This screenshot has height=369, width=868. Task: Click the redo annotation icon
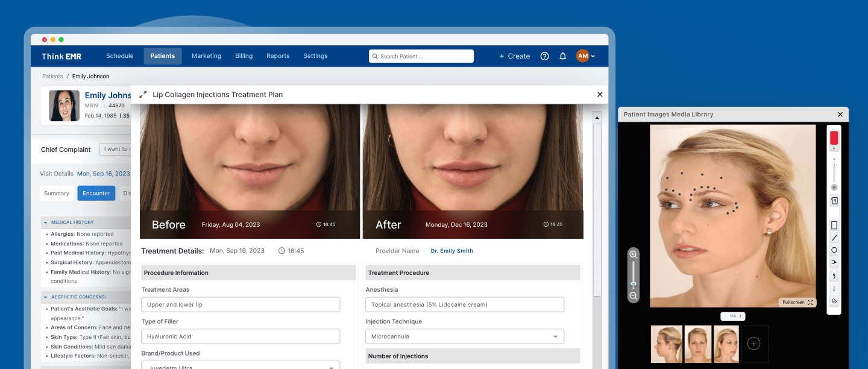[834, 289]
